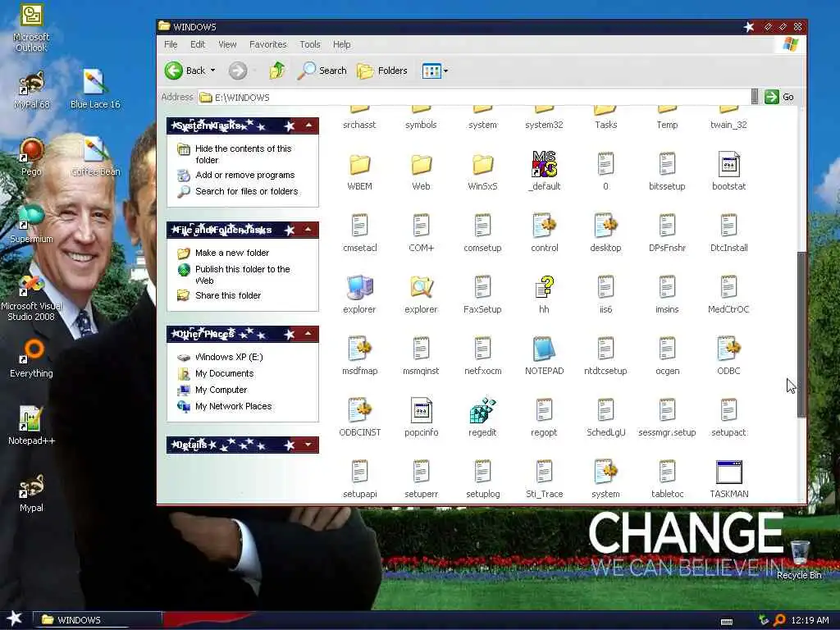Click the Start star button on taskbar

(x=14, y=619)
